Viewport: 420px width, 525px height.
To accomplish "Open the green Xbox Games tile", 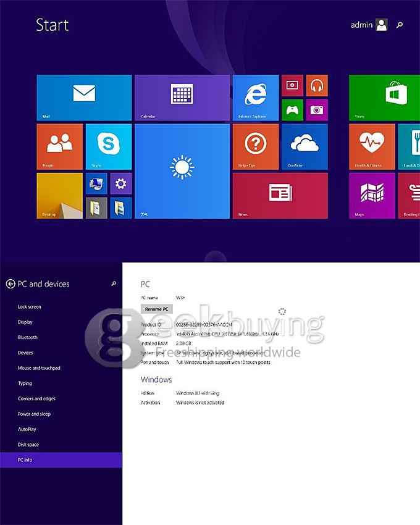I will pos(292,110).
